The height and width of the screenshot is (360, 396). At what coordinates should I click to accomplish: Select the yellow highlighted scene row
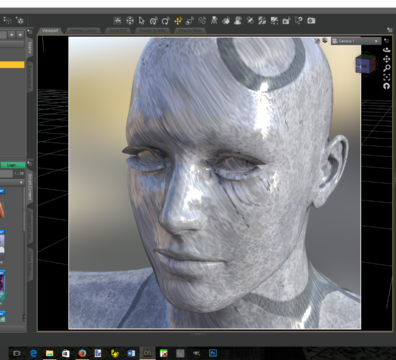click(x=12, y=65)
